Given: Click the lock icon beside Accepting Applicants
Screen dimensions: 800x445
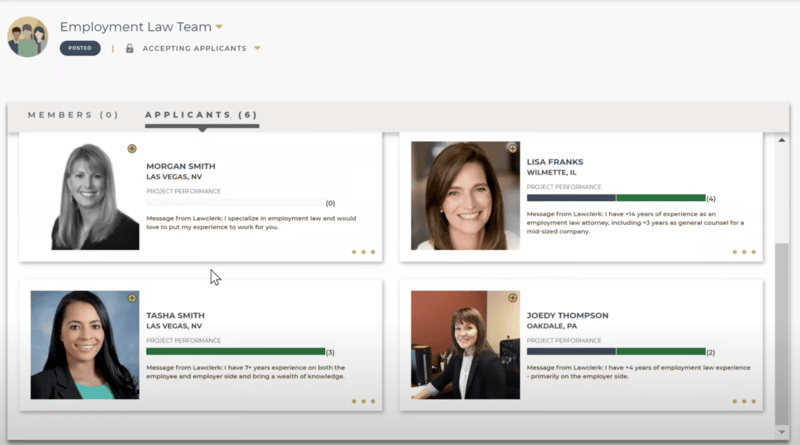Looking at the screenshot, I should click(130, 48).
